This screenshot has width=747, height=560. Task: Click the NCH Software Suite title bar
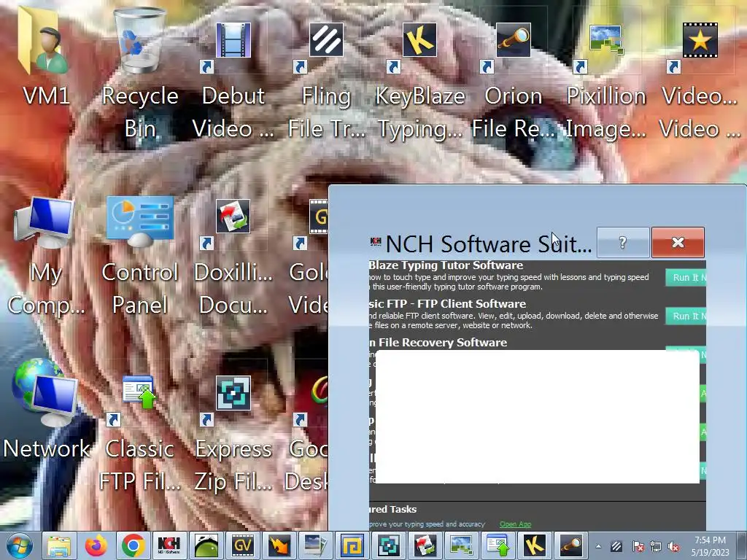click(x=481, y=244)
